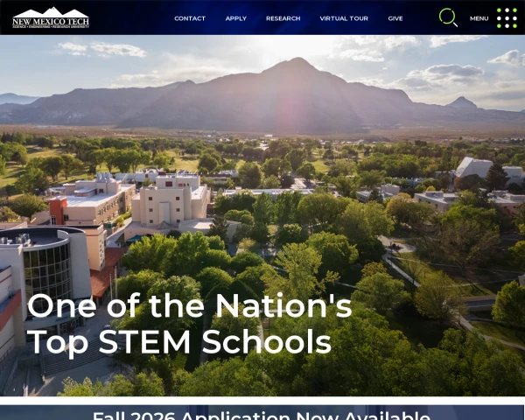525x420 pixels.
Task: Click the tall beige tower building in photo
Action: click(x=170, y=201)
